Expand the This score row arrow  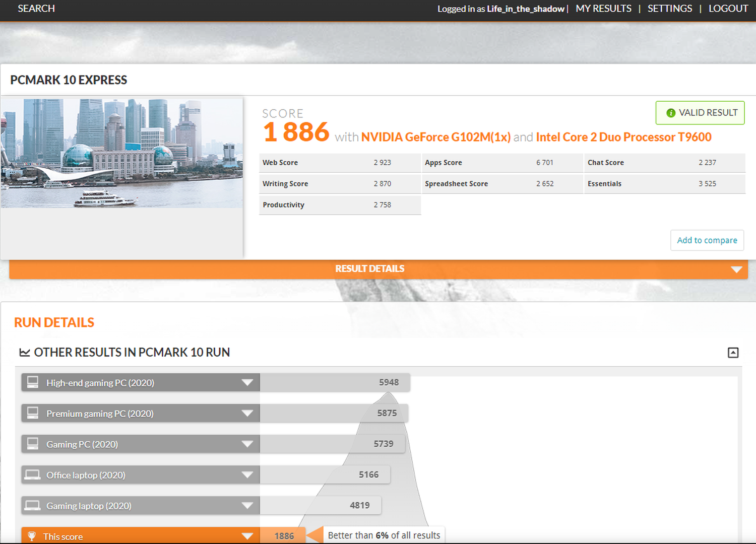point(247,536)
